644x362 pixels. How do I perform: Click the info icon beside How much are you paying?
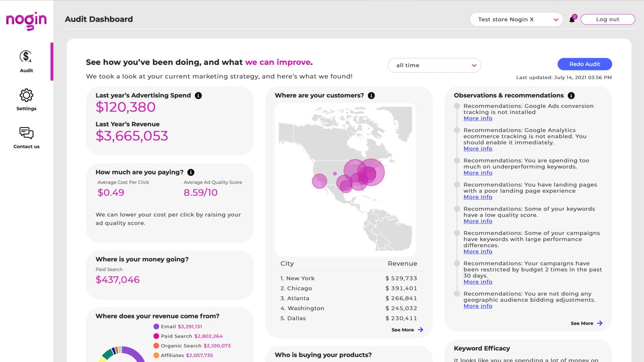191,172
